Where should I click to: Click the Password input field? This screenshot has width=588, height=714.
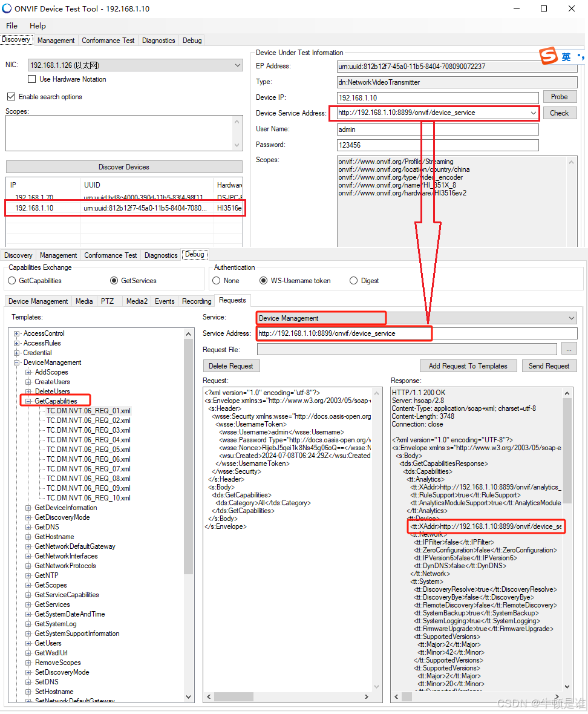coord(438,145)
